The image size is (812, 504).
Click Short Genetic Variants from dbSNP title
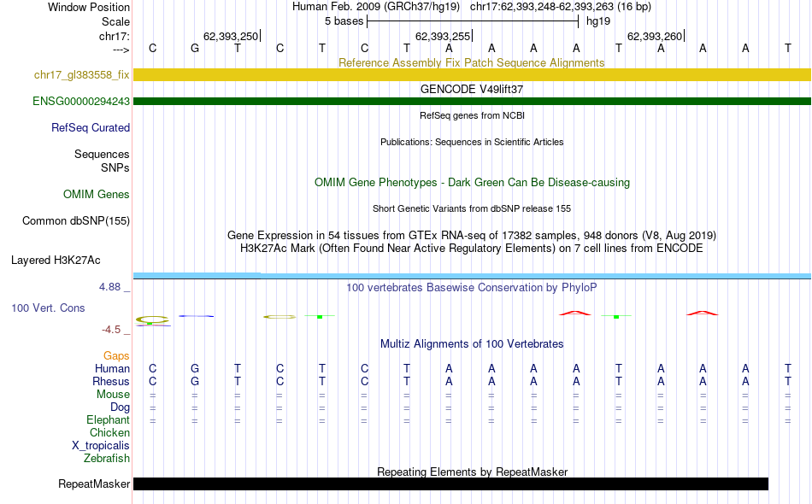pyautogui.click(x=472, y=208)
